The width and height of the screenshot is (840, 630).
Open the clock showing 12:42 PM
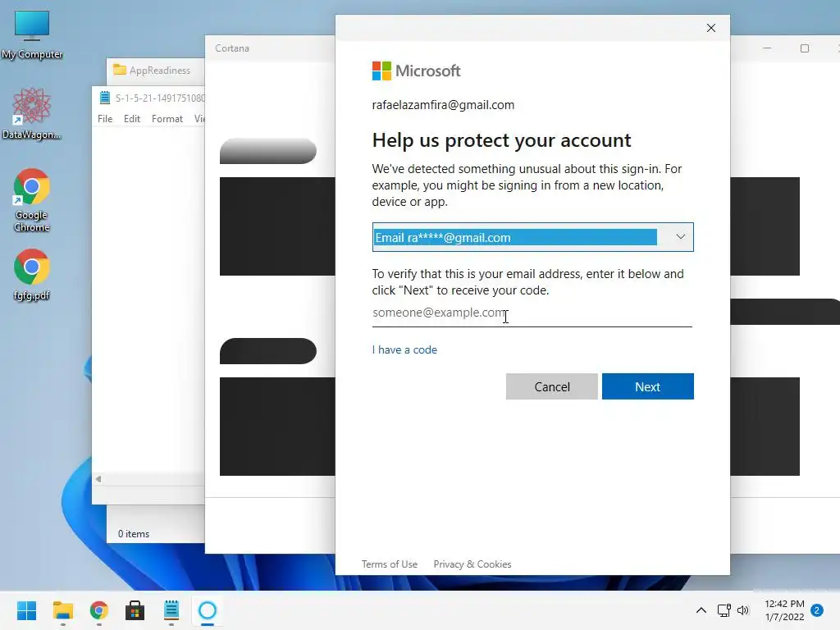point(784,610)
